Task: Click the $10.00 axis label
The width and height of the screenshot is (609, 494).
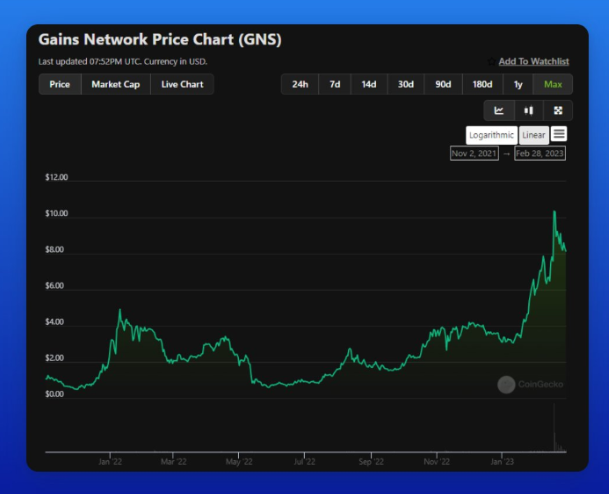Action: point(57,214)
